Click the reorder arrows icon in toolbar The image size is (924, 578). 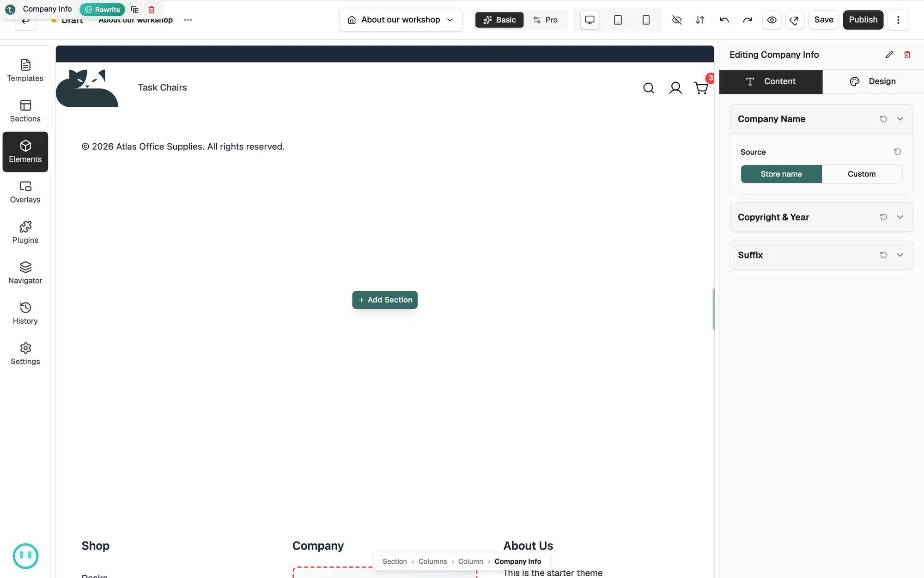[700, 20]
